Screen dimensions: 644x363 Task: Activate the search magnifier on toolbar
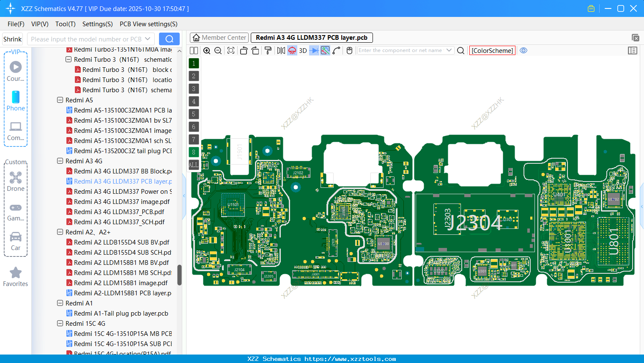[x=460, y=50]
